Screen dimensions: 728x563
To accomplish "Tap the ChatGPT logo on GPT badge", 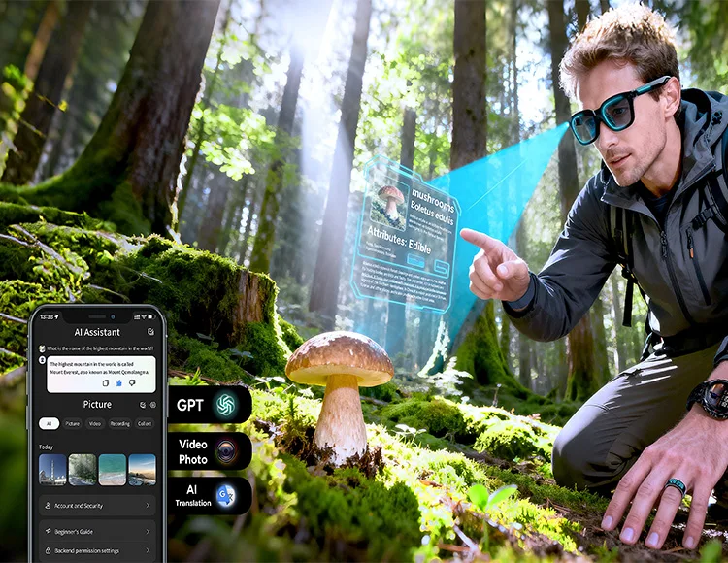I will [x=226, y=405].
